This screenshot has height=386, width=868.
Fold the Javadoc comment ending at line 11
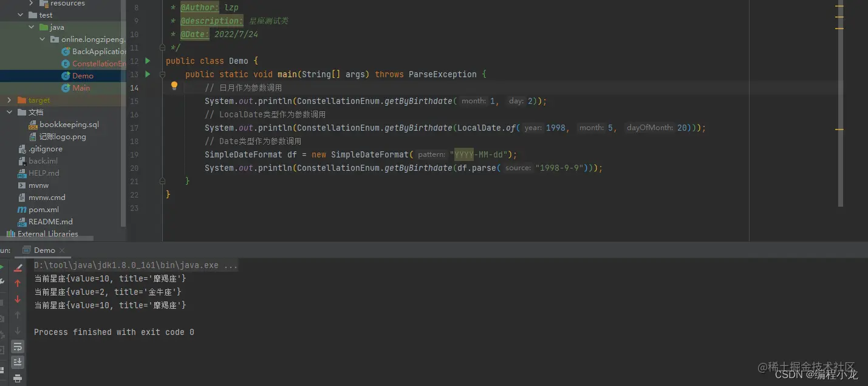[x=162, y=47]
